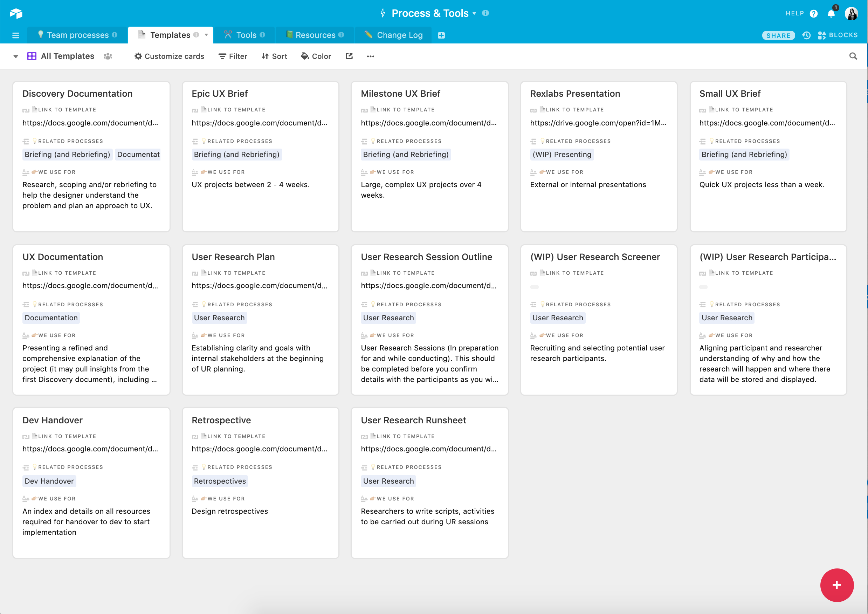868x614 pixels.
Task: Expand the Templates tab chevron
Action: tap(206, 35)
